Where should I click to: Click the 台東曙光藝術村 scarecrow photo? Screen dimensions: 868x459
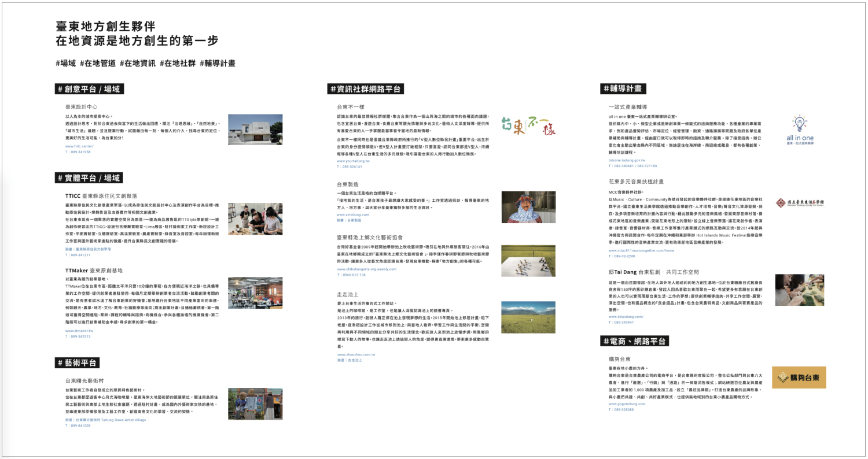tap(255, 404)
